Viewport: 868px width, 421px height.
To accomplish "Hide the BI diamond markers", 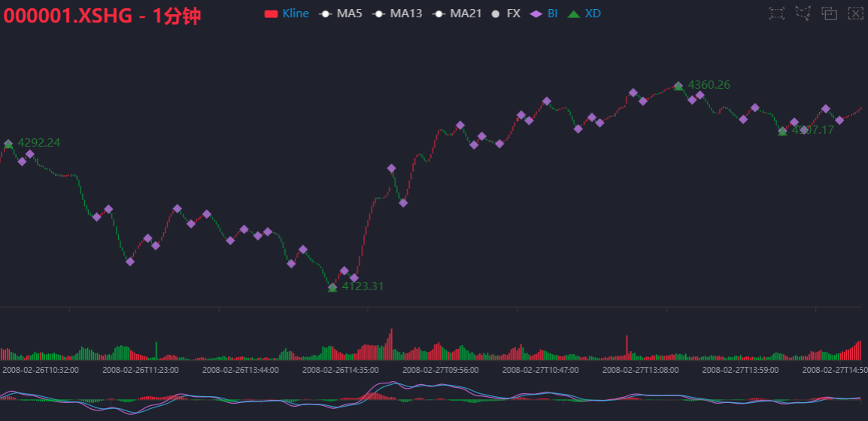I will click(544, 14).
